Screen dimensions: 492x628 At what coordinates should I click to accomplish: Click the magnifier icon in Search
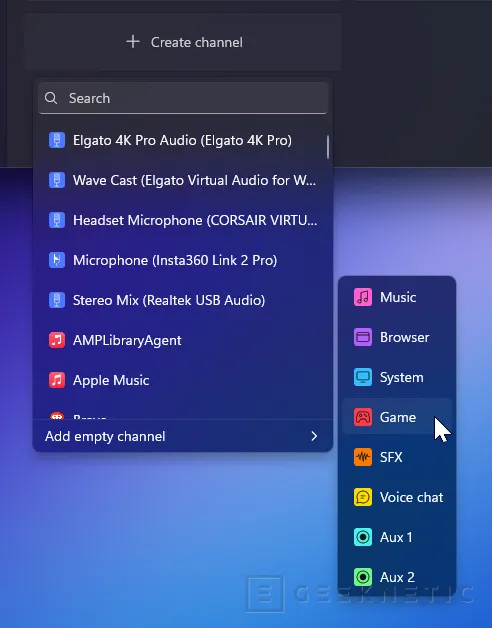51,98
